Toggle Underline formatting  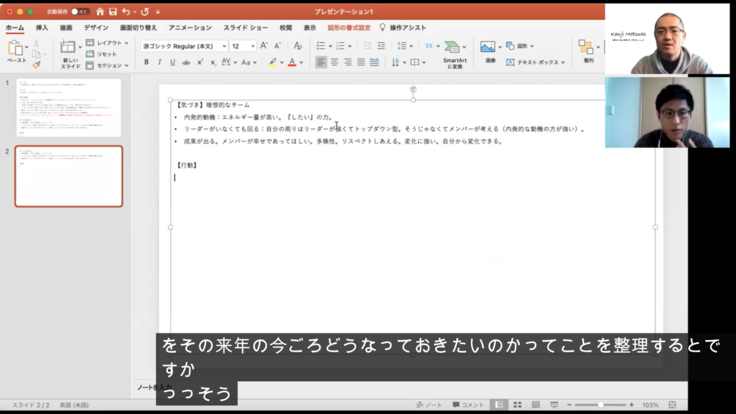[172, 62]
